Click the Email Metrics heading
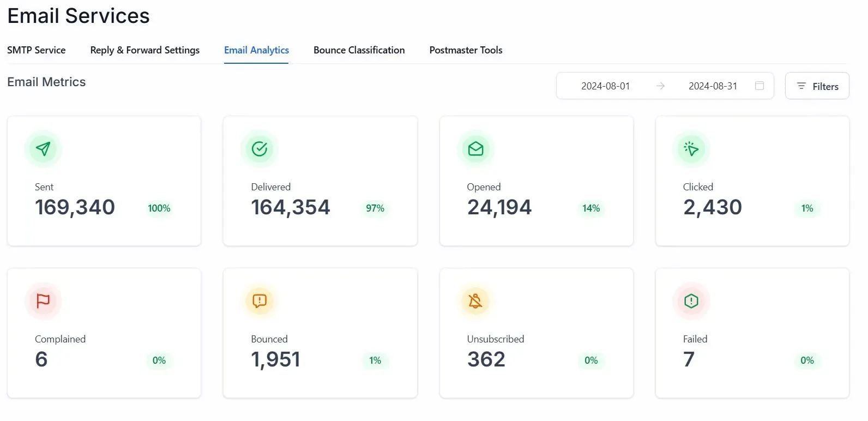This screenshot has width=868, height=421. pyautogui.click(x=46, y=82)
